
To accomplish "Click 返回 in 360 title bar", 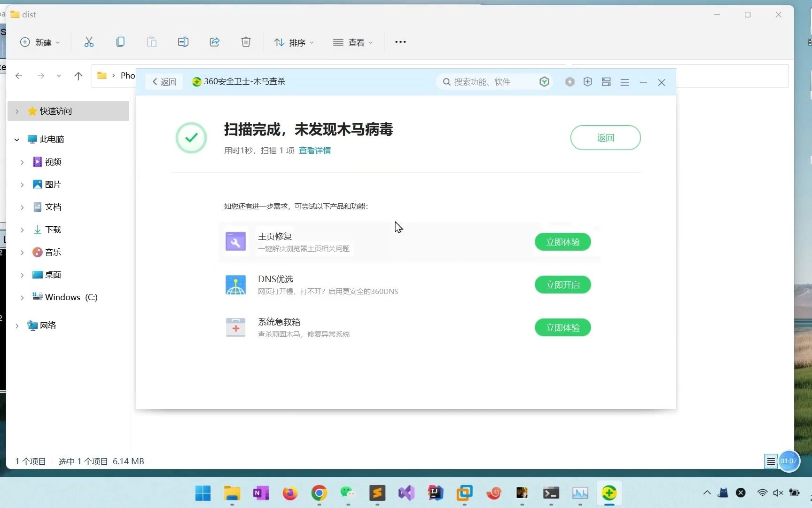I will 164,82.
